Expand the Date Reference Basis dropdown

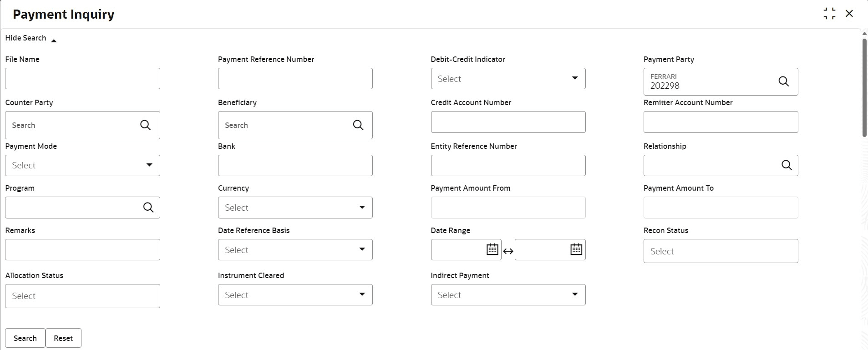[x=295, y=250]
